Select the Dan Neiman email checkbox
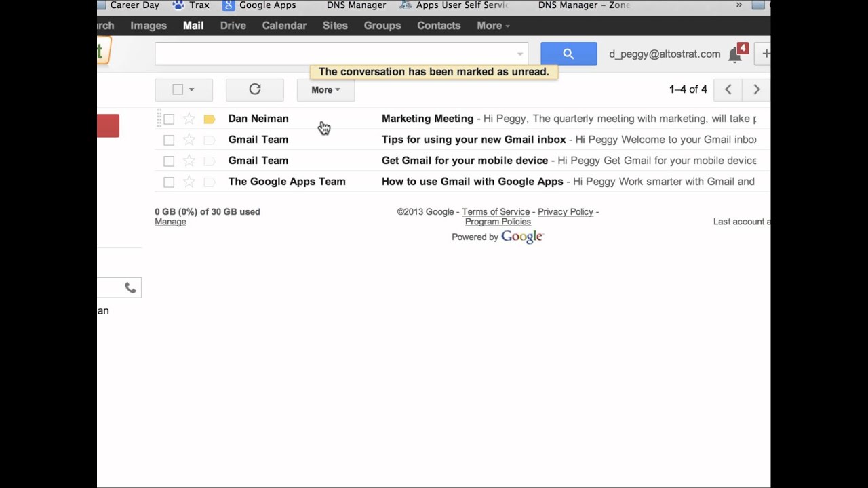The height and width of the screenshot is (488, 868). click(x=169, y=119)
